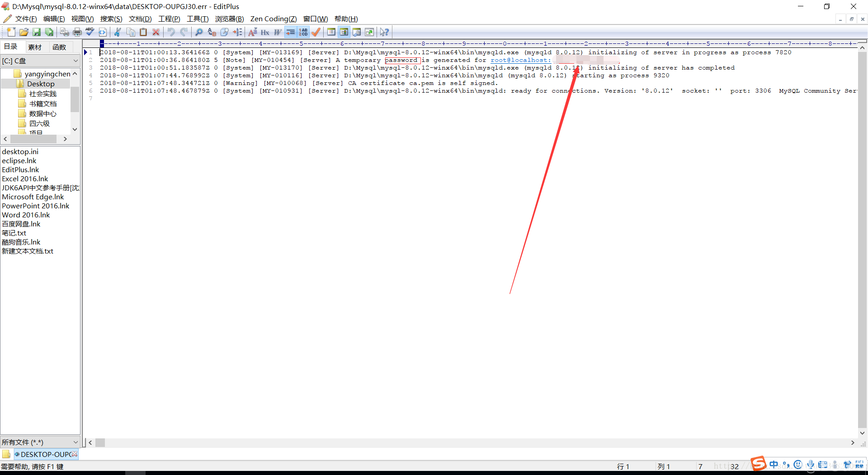Open the 视图(V) menu
This screenshot has width=868, height=475.
[x=82, y=19]
